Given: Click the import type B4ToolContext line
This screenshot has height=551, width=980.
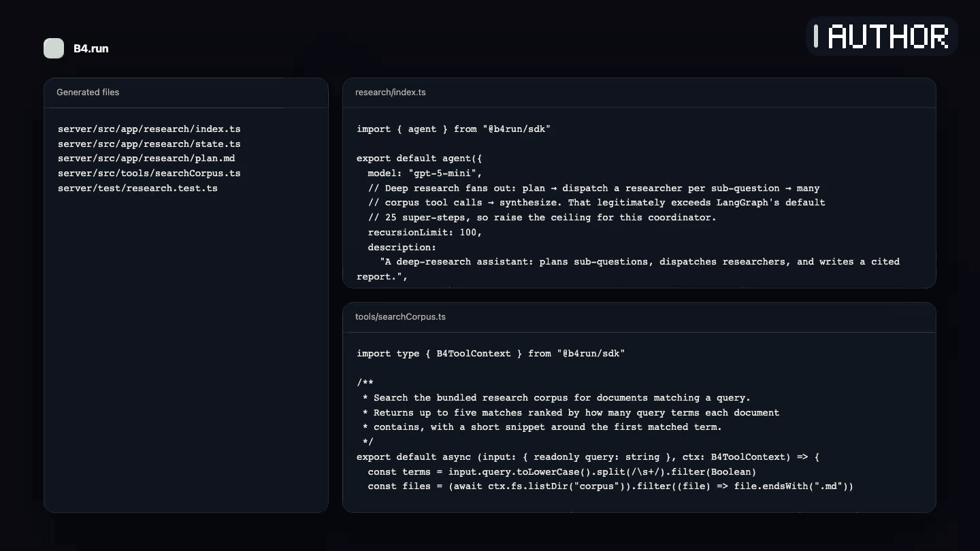Looking at the screenshot, I should coord(491,353).
